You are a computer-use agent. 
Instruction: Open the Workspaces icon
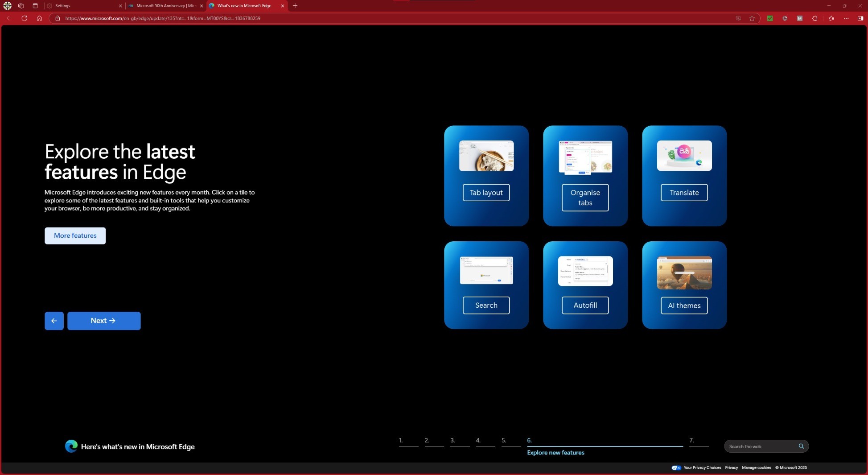[x=21, y=6]
